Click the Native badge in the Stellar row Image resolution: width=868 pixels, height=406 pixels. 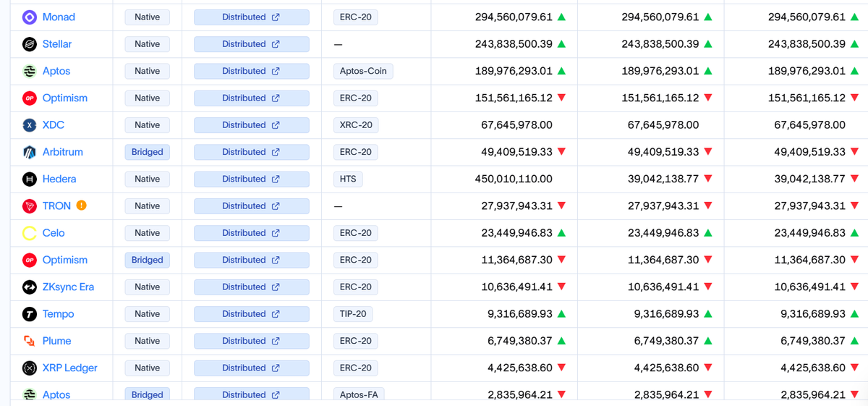tap(148, 44)
